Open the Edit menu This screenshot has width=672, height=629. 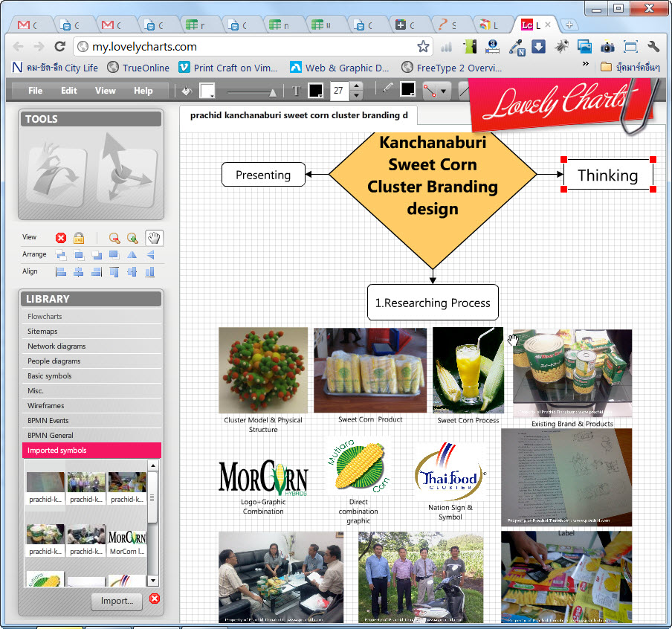point(68,91)
